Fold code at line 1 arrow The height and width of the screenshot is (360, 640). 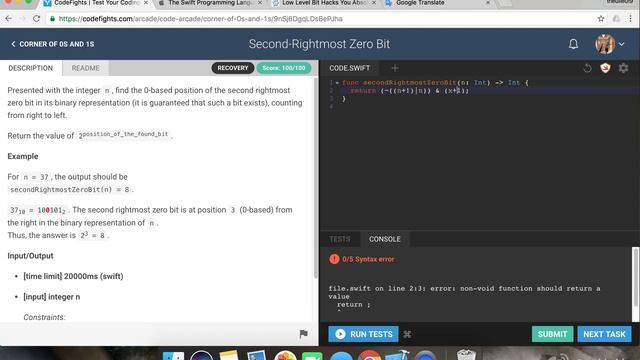(337, 83)
